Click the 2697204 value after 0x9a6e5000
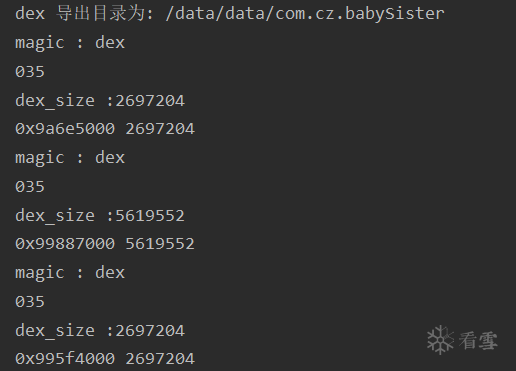The height and width of the screenshot is (371, 516). click(x=160, y=129)
